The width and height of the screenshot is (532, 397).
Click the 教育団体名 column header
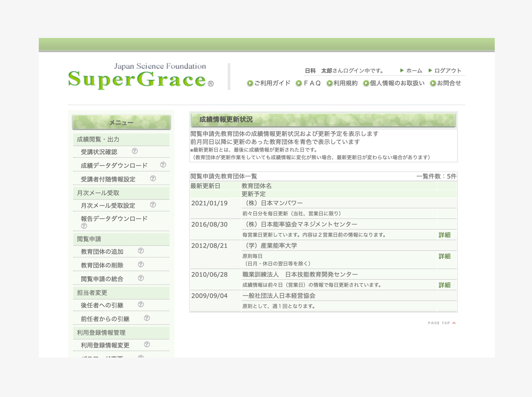click(256, 186)
